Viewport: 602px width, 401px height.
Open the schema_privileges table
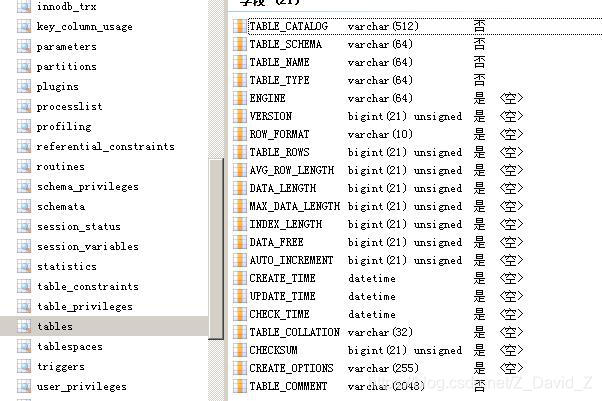click(x=88, y=186)
